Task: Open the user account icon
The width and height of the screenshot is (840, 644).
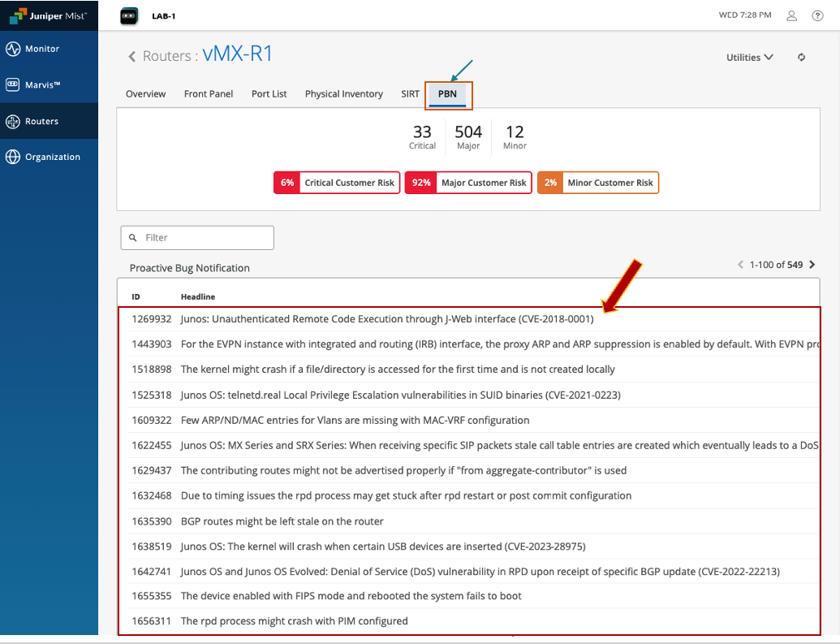Action: click(792, 15)
